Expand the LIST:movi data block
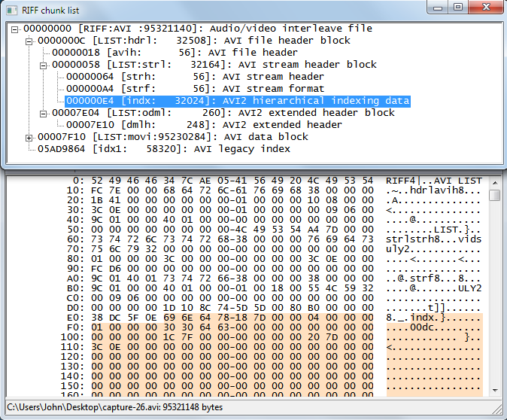This screenshot has height=420, width=507. pyautogui.click(x=29, y=138)
